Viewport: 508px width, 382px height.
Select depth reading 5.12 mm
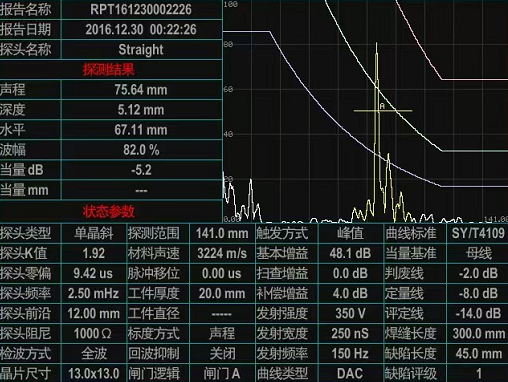point(141,110)
